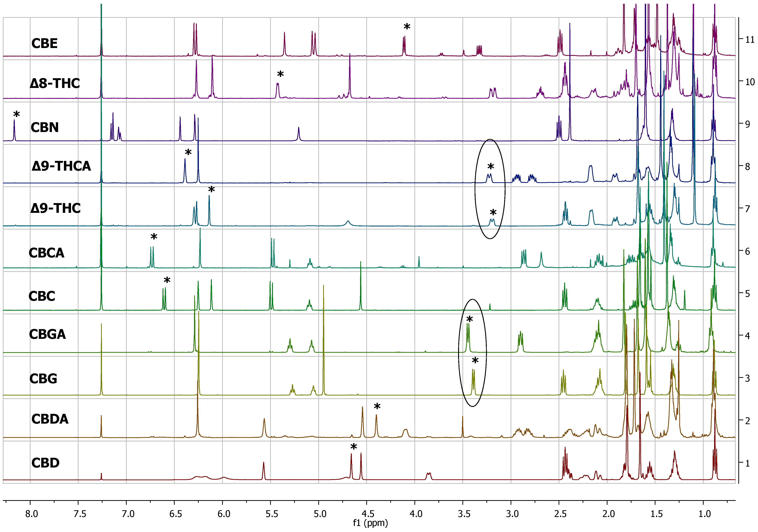Viewport: 758px width, 532px height.
Task: Click the CBN spectrum label
Action: [45, 128]
